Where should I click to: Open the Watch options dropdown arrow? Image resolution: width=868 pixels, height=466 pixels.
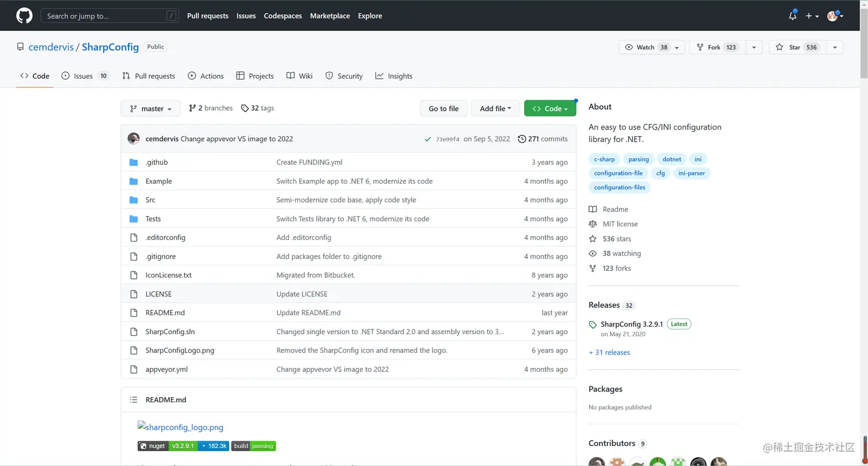click(x=678, y=47)
